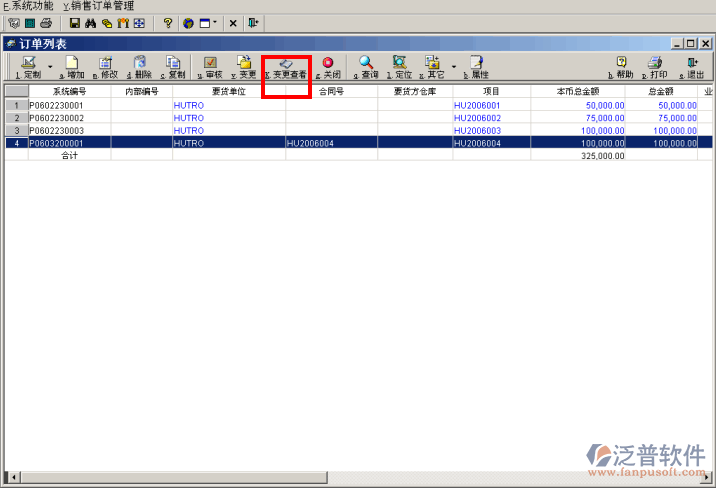The width and height of the screenshot is (716, 488).
Task: Open the 销售订单管理 menu
Action: 98,6
